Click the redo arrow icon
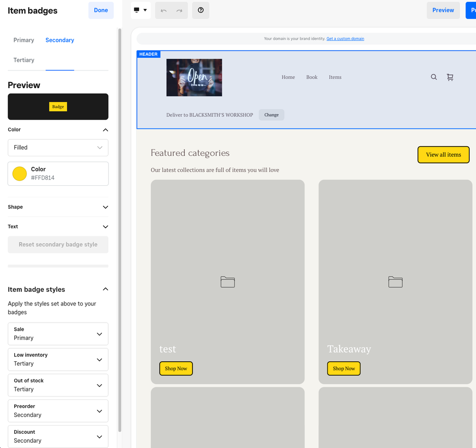This screenshot has width=476, height=448. point(179,10)
